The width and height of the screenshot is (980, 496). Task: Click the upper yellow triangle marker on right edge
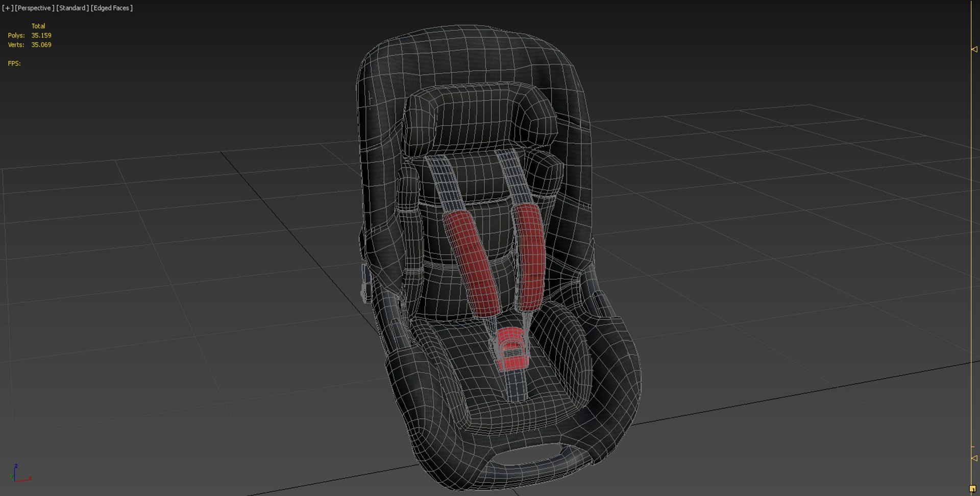[x=974, y=50]
